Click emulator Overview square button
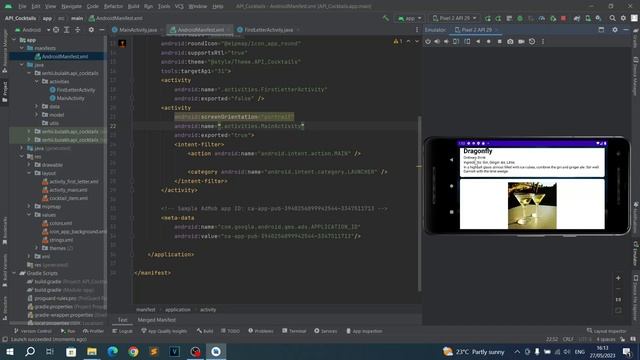Screen dimensions: 640x360 tap(499, 42)
